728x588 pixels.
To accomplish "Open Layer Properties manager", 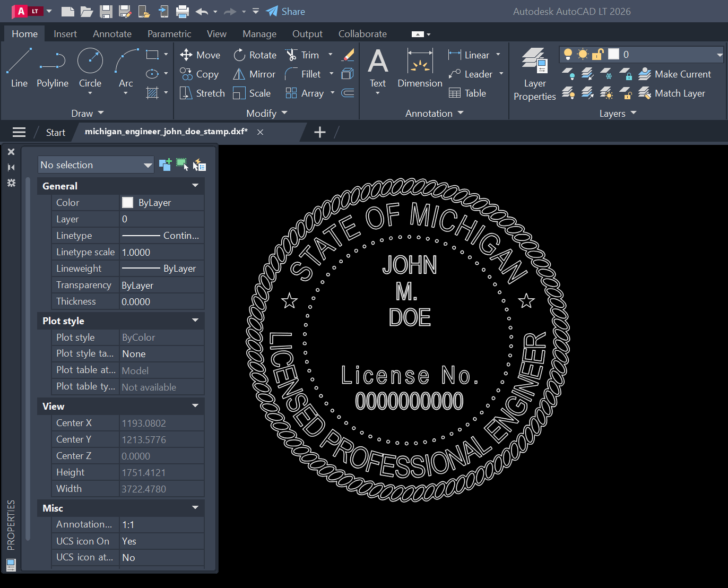I will click(x=534, y=74).
